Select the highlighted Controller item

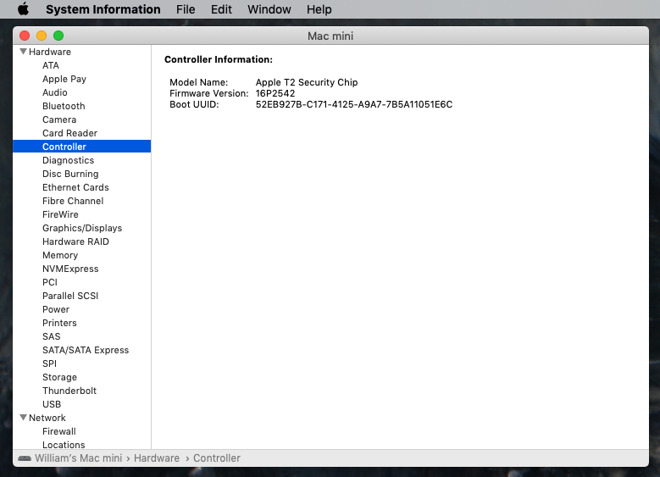tap(82, 147)
